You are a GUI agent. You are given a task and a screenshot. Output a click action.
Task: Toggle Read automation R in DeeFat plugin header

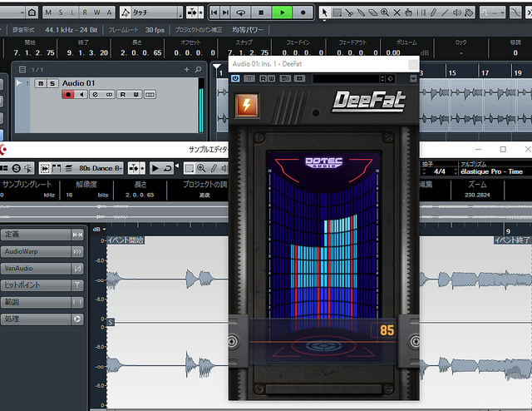263,78
